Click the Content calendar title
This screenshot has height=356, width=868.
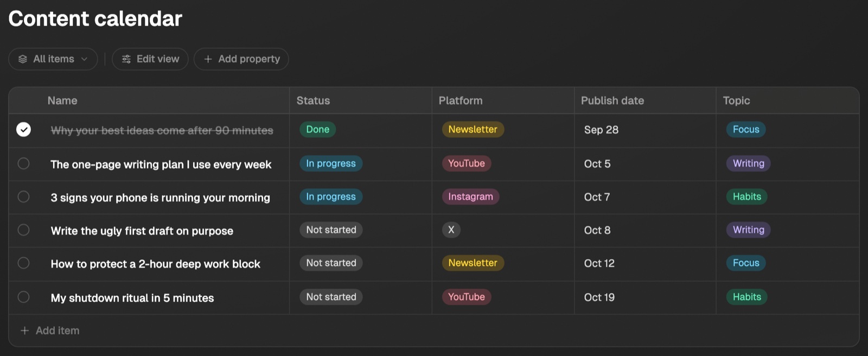(x=95, y=18)
